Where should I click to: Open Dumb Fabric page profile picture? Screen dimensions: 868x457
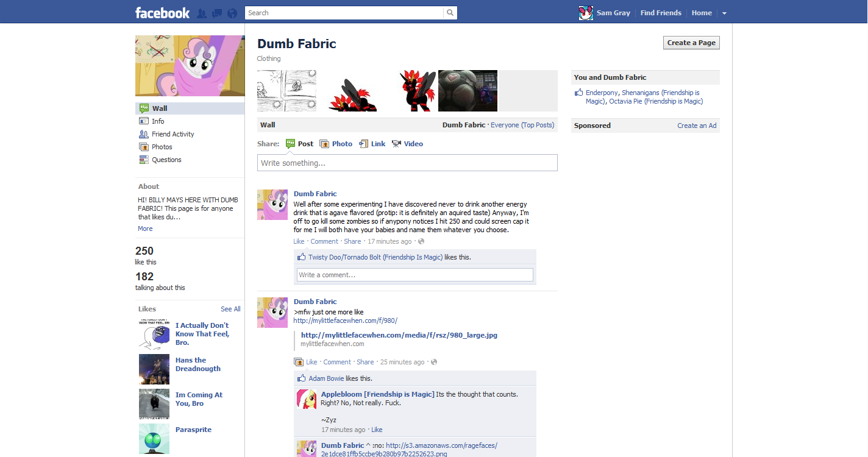pos(190,66)
